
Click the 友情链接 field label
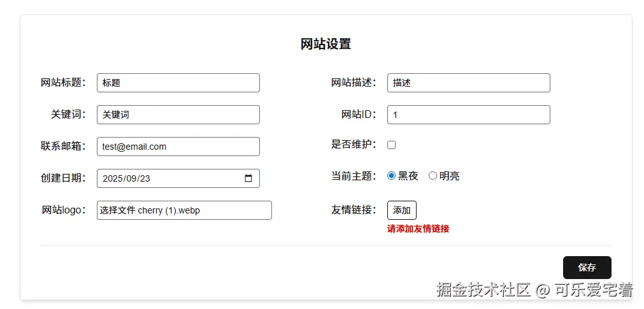[354, 210]
